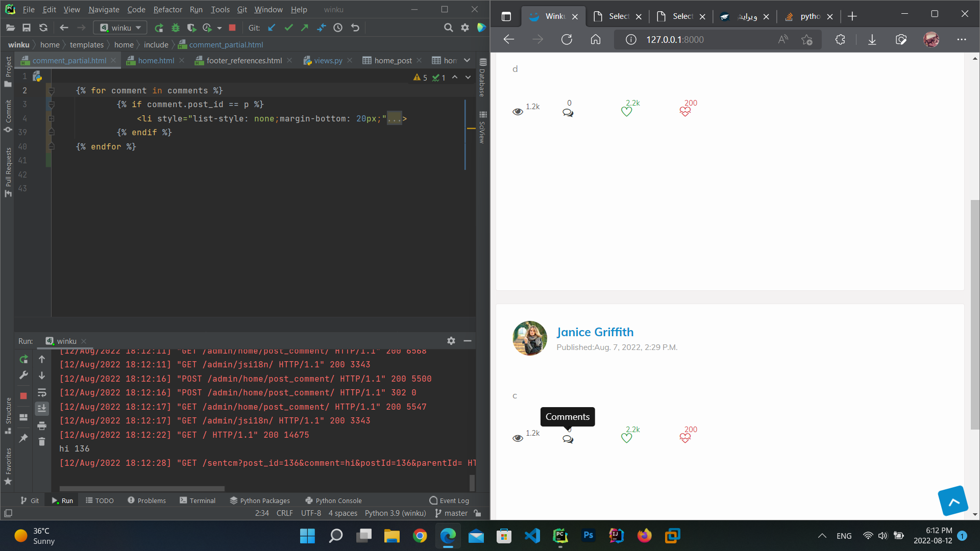This screenshot has height=551, width=980.
Task: Open the winku run configuration dropdown
Action: click(x=120, y=28)
